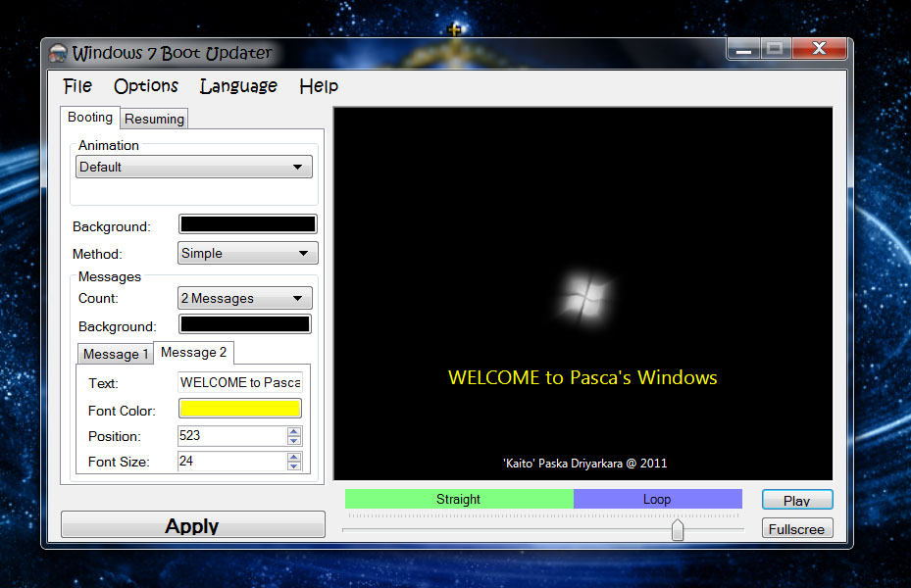Close the Boot Updater window

(x=819, y=49)
